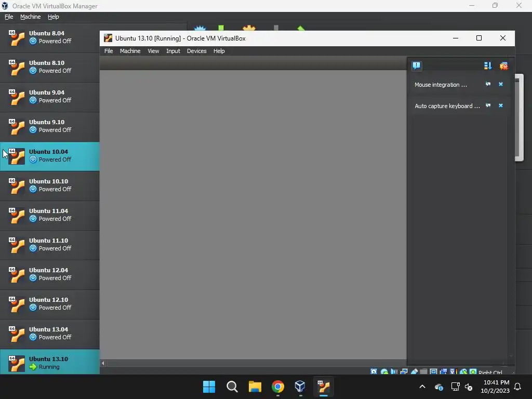Screen dimensions: 532x399
Task: Dismiss the Auto capture keyboard notification
Action: (x=501, y=105)
